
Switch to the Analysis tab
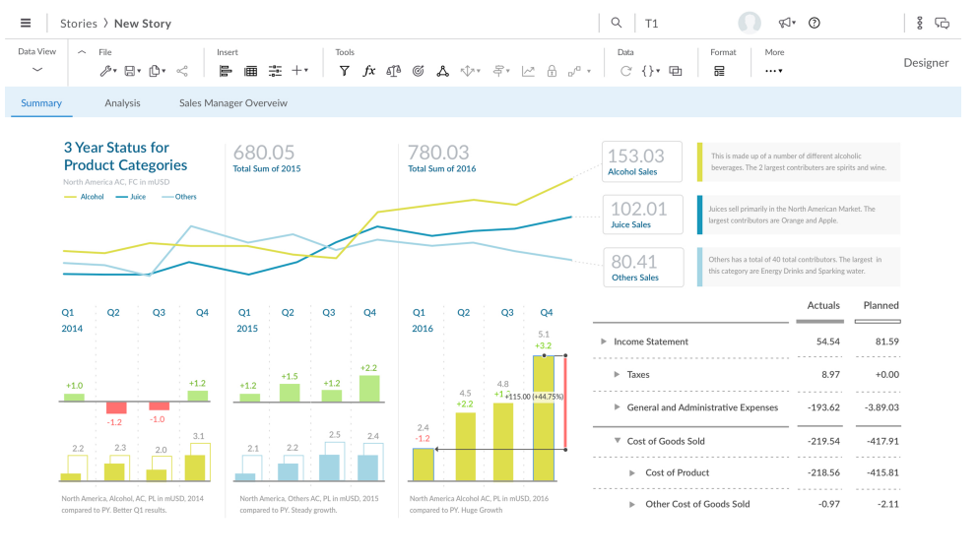coord(122,103)
